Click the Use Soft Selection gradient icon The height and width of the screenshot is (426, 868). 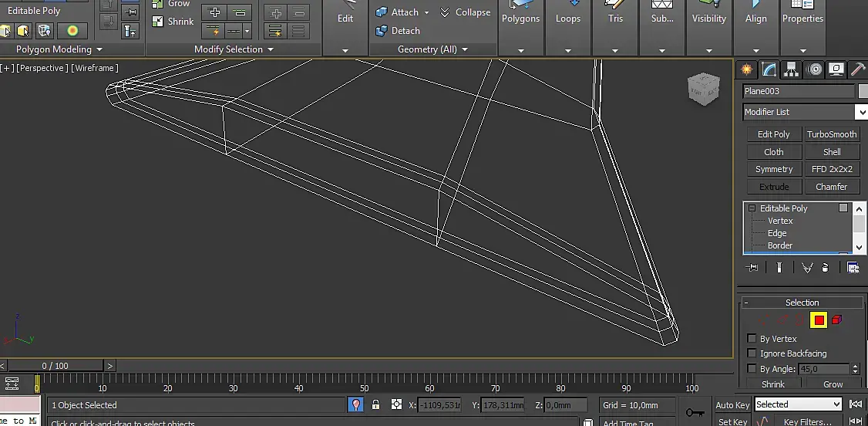click(72, 30)
